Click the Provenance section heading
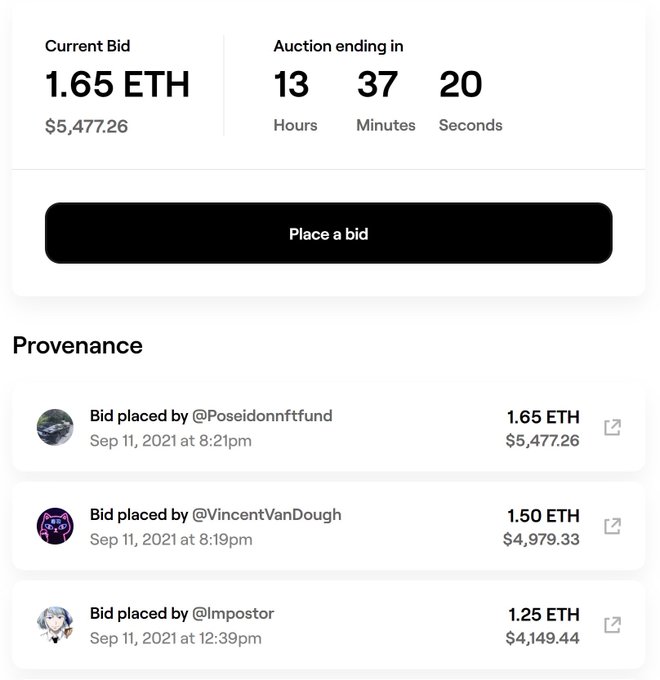This screenshot has width=660, height=680. pos(77,346)
